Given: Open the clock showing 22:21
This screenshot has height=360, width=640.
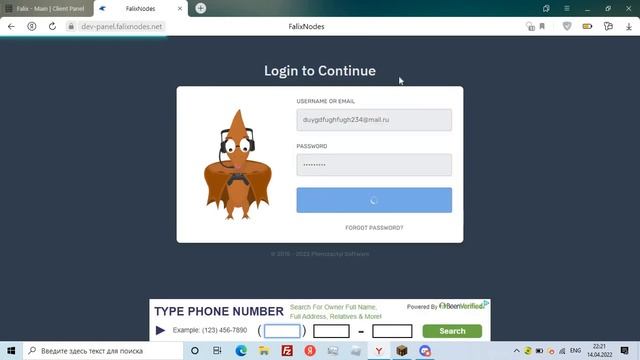Looking at the screenshot, I should [600, 351].
